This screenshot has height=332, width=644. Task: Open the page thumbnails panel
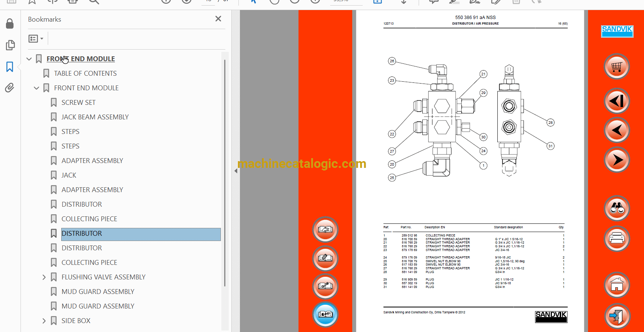click(x=10, y=45)
